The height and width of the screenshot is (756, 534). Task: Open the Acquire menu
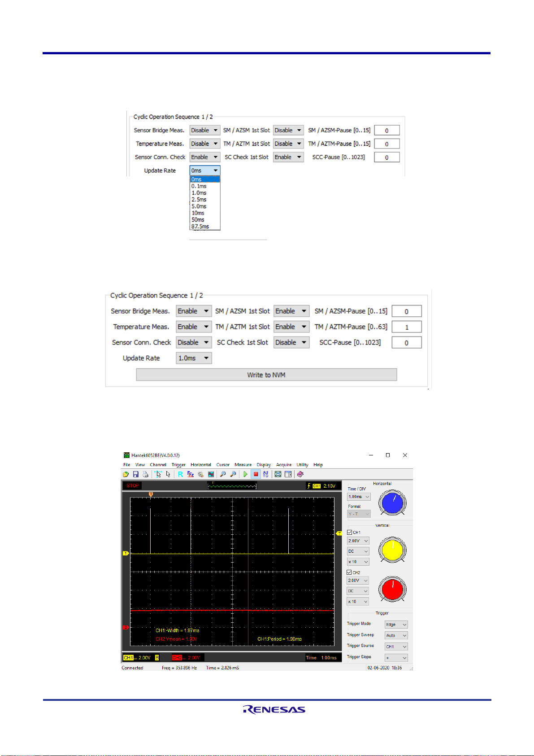[284, 465]
